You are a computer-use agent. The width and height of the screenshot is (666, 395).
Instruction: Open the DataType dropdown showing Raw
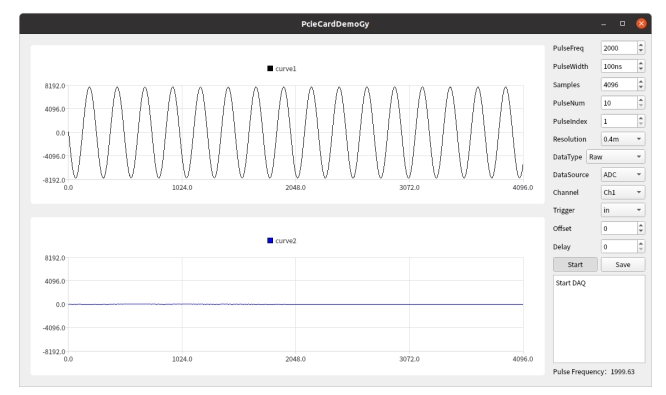[615, 157]
